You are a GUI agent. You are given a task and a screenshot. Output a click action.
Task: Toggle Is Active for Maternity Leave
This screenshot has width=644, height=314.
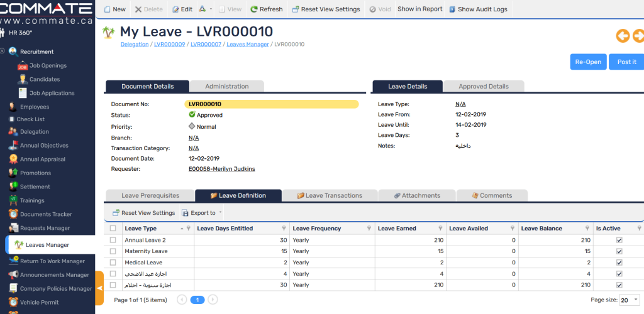619,251
